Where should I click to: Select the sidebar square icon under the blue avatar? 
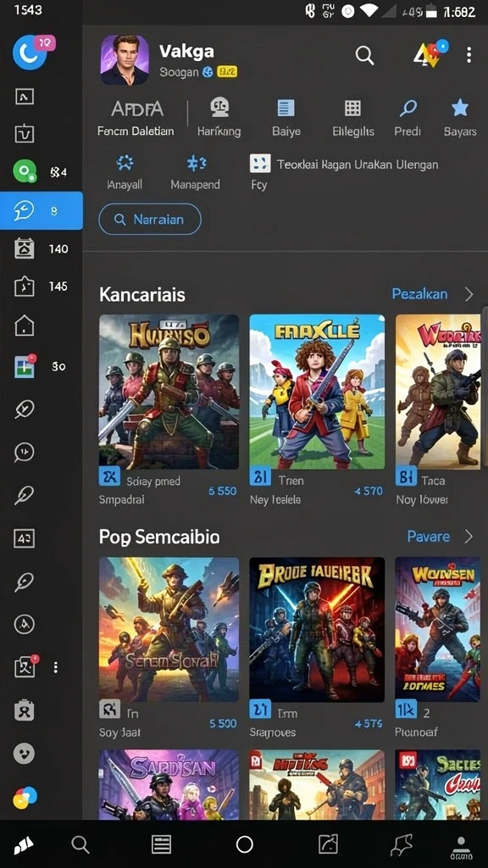25,97
